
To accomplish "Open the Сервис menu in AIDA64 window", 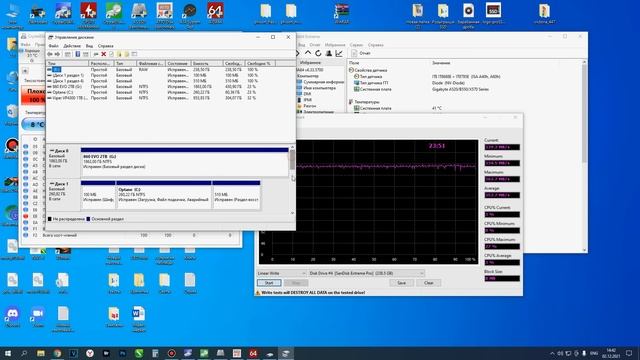I will pyautogui.click(x=356, y=45).
